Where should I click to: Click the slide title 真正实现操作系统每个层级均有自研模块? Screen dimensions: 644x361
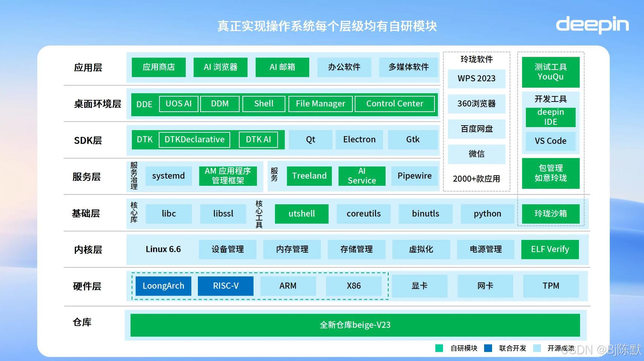point(327,26)
